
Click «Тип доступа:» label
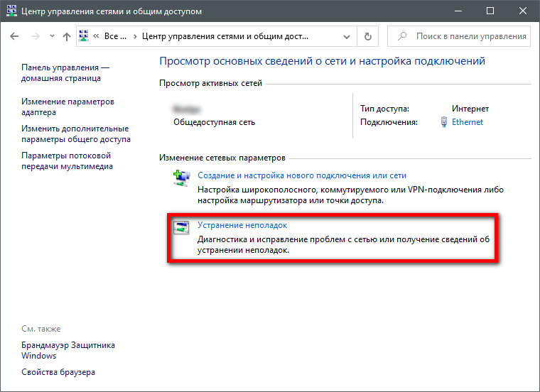tap(384, 109)
